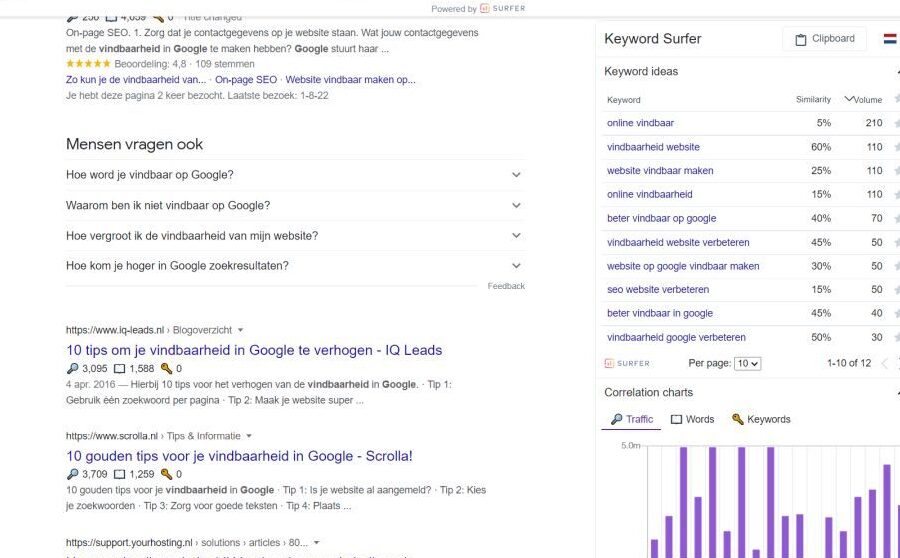The image size is (900, 558).
Task: Star the 'beter vindbaar op google' keyword
Action: point(897,218)
